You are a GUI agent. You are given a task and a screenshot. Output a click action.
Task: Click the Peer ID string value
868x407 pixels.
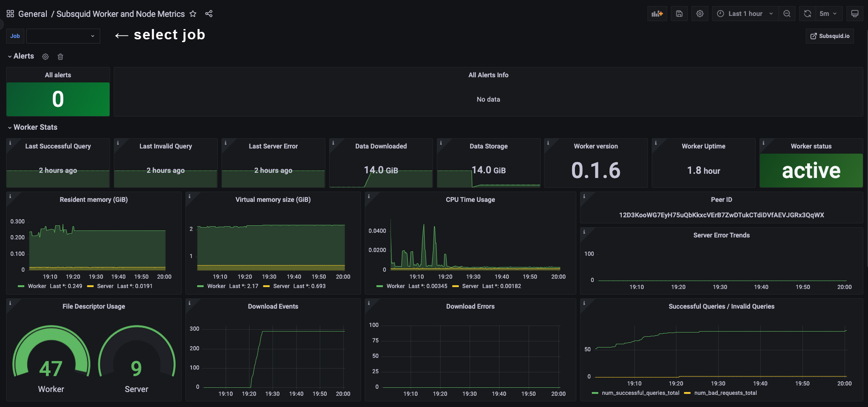click(721, 215)
